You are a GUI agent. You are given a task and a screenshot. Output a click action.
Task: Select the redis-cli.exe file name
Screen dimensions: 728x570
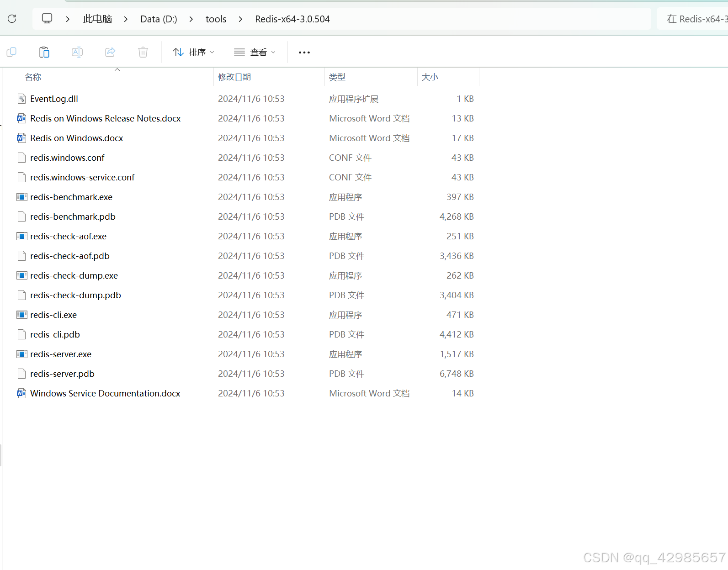point(53,315)
